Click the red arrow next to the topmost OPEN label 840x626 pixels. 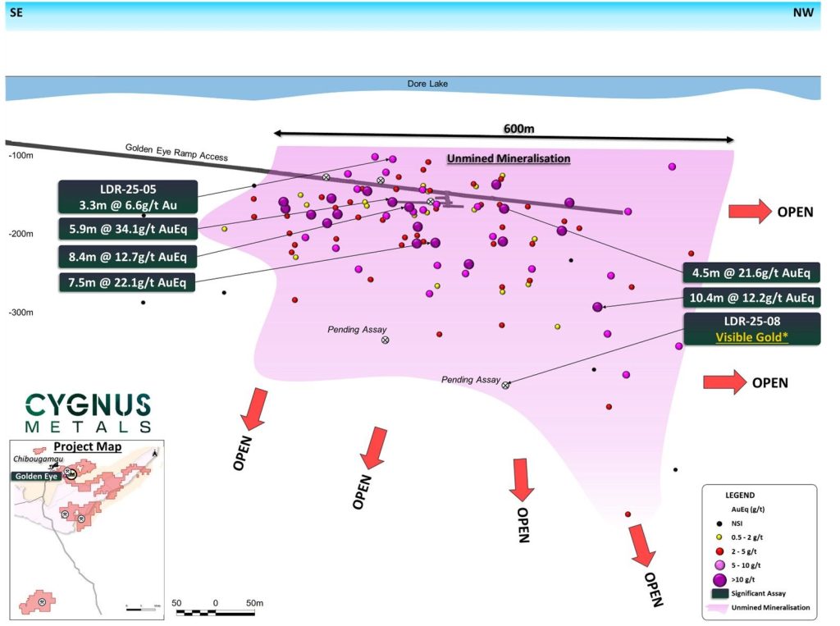pos(749,212)
